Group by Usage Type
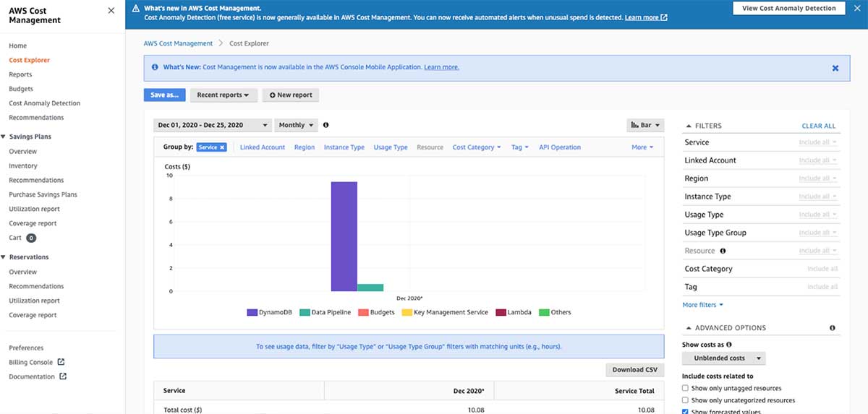This screenshot has width=868, height=414. 391,147
